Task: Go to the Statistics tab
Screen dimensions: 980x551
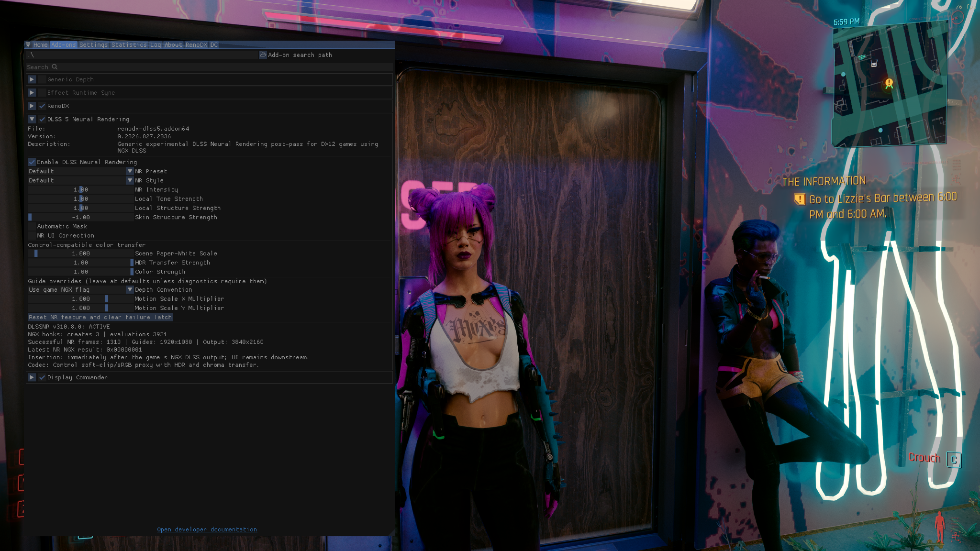Action: click(129, 45)
